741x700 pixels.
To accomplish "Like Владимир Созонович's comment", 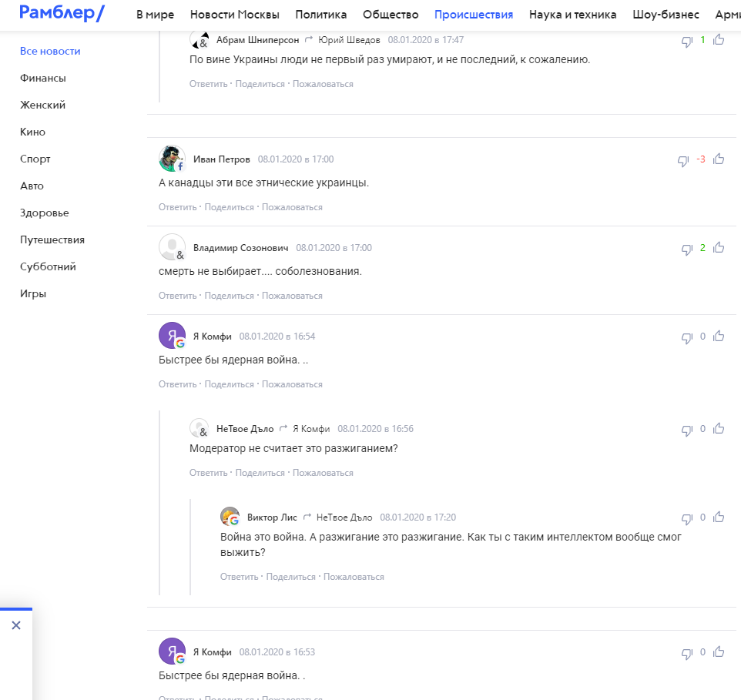I will 719,247.
